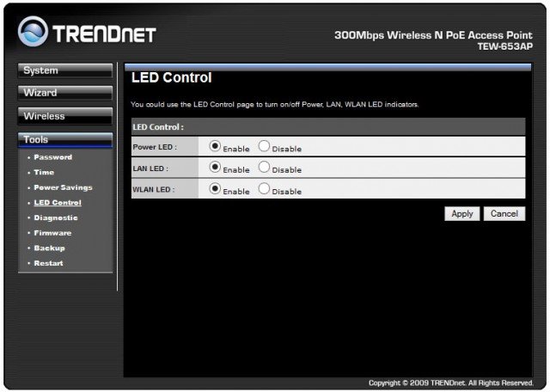Image resolution: width=550 pixels, height=392 pixels.
Task: Go to Power Savings page
Action: (62, 187)
